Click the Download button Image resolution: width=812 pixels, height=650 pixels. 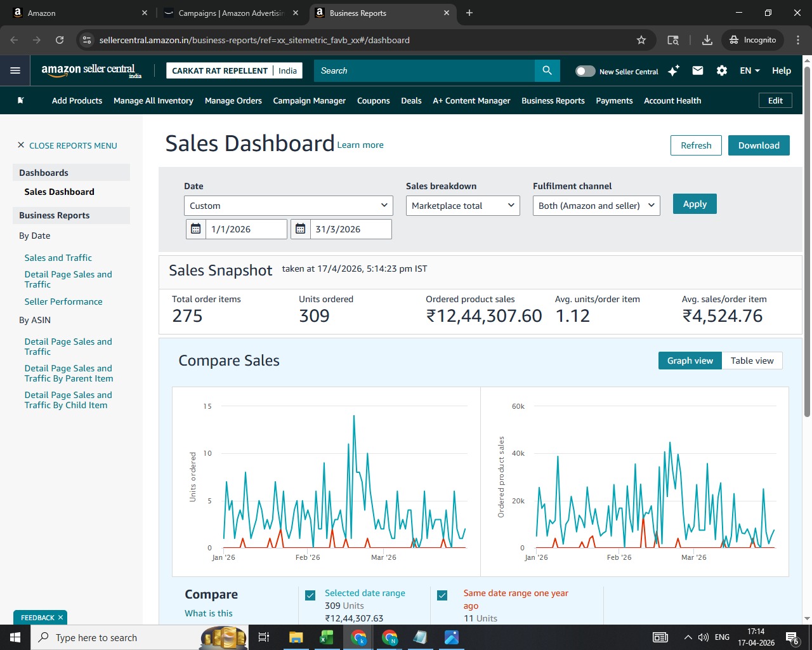pyautogui.click(x=759, y=145)
